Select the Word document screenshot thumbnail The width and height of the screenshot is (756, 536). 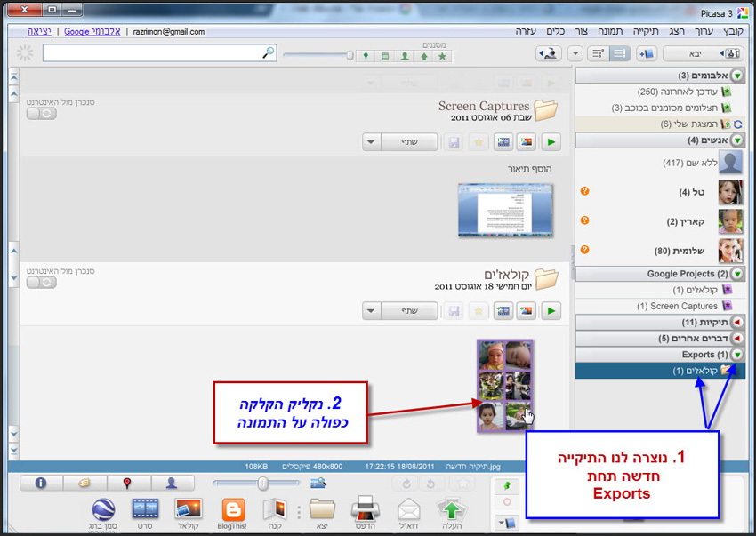click(505, 210)
